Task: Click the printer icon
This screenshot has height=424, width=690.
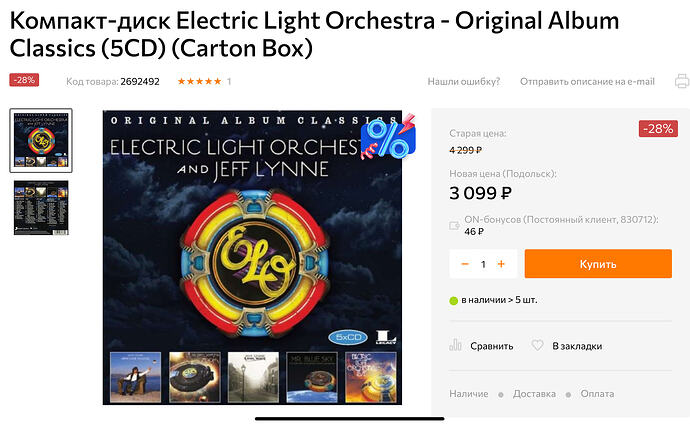Action: (681, 81)
